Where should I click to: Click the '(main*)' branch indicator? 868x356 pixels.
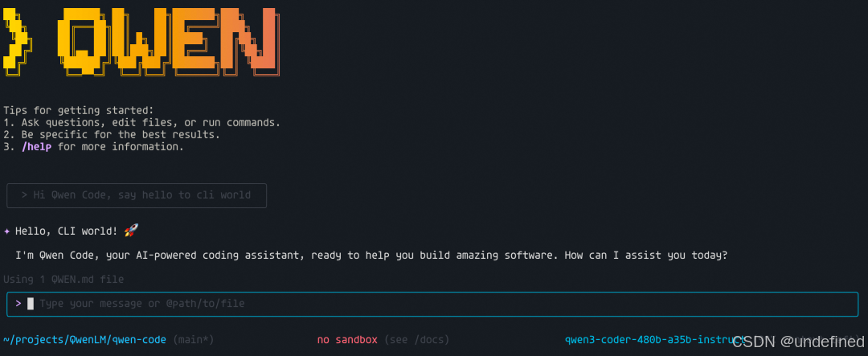click(x=193, y=339)
